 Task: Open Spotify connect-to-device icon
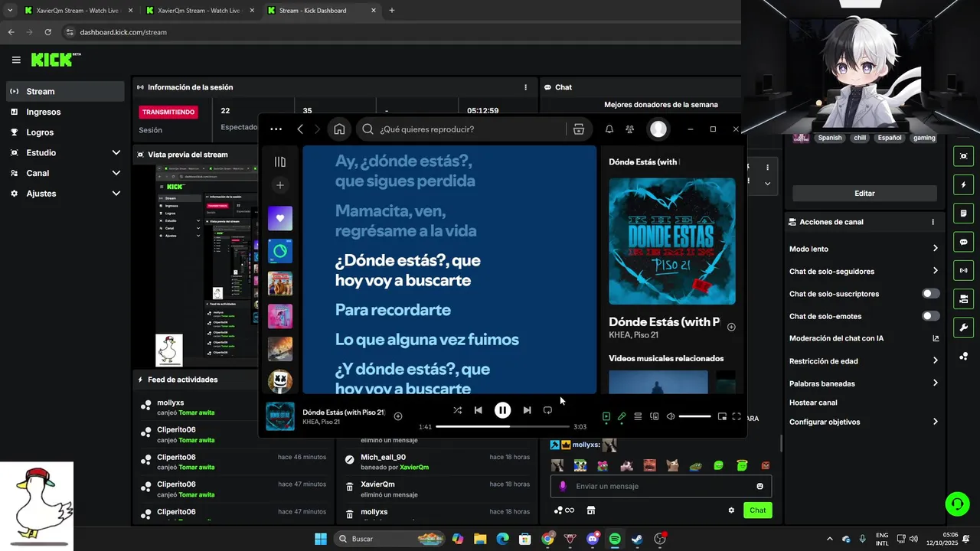point(655,417)
